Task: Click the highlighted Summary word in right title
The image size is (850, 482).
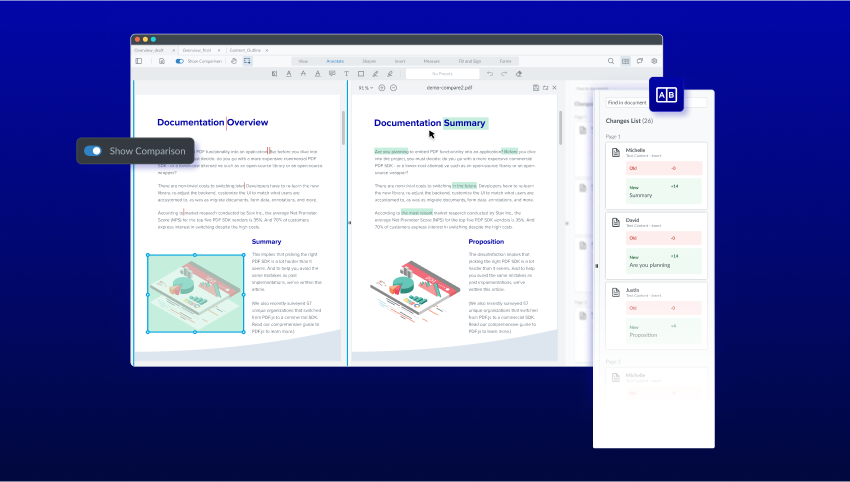Action: (x=465, y=123)
